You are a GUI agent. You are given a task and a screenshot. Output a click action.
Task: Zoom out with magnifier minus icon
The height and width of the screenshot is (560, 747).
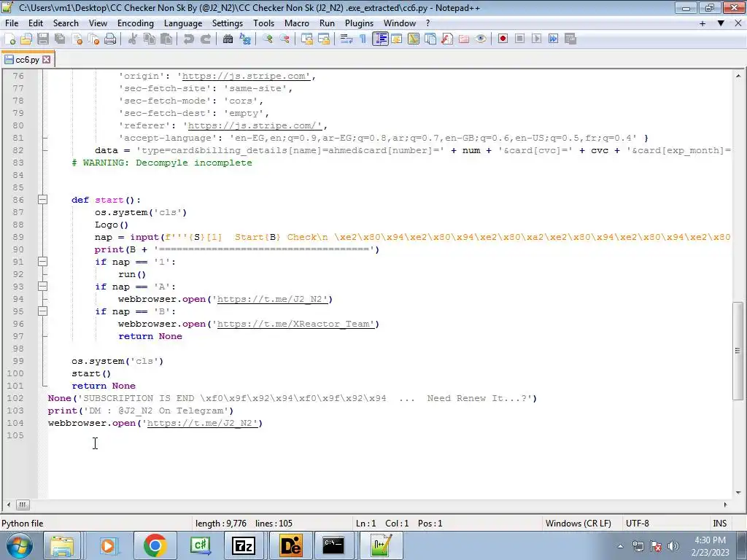pos(285,39)
